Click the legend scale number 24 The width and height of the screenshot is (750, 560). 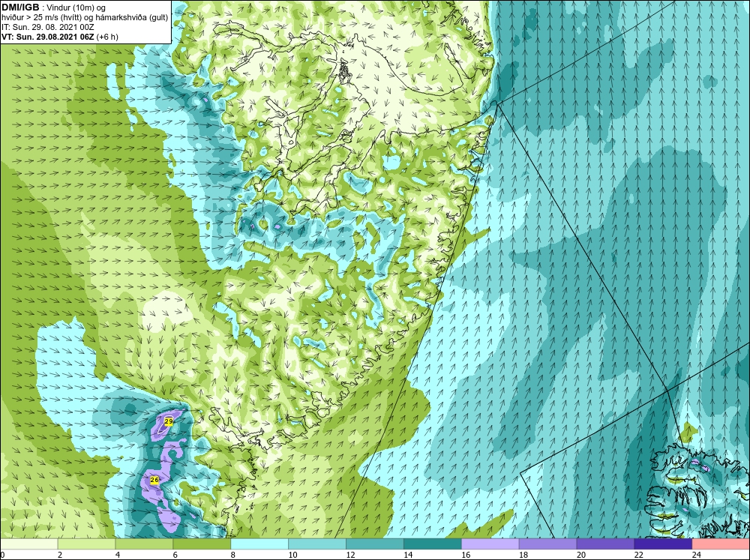pos(697,555)
